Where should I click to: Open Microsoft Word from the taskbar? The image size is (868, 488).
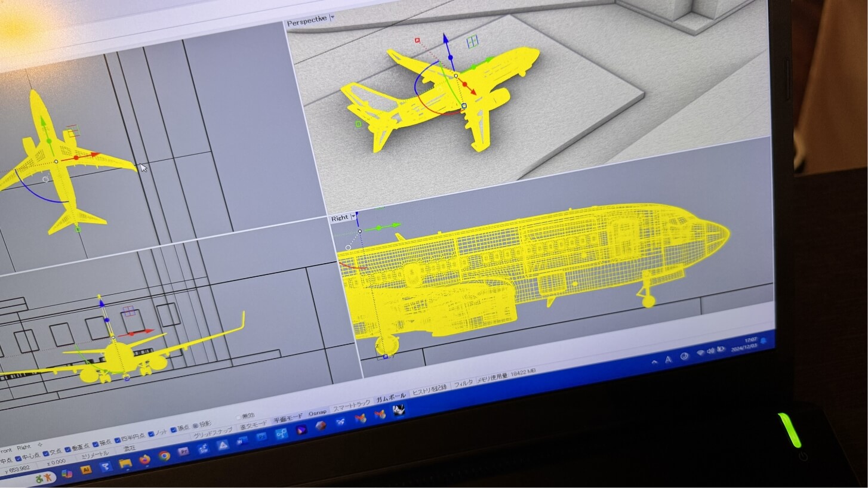pyautogui.click(x=242, y=441)
